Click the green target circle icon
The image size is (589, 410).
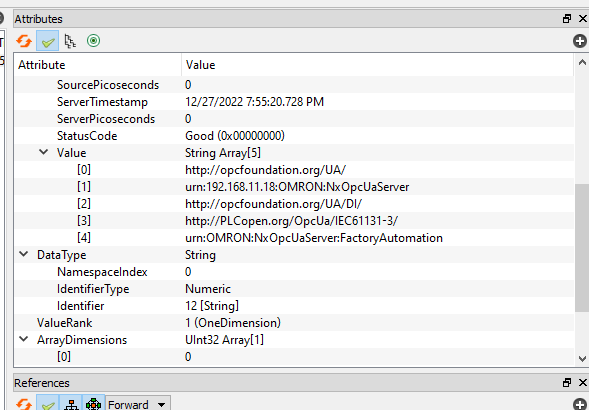pyautogui.click(x=94, y=41)
